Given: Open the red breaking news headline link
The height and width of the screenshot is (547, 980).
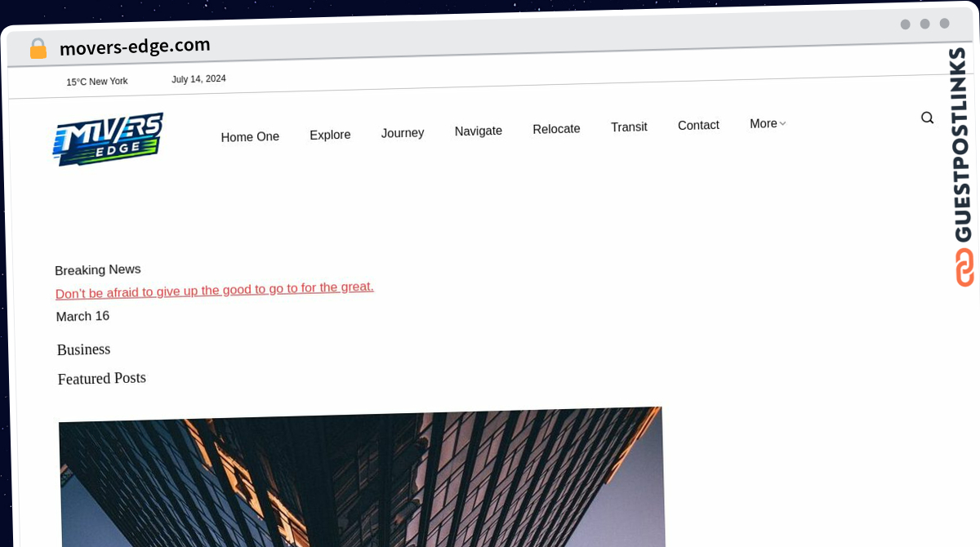Looking at the screenshot, I should point(215,290).
